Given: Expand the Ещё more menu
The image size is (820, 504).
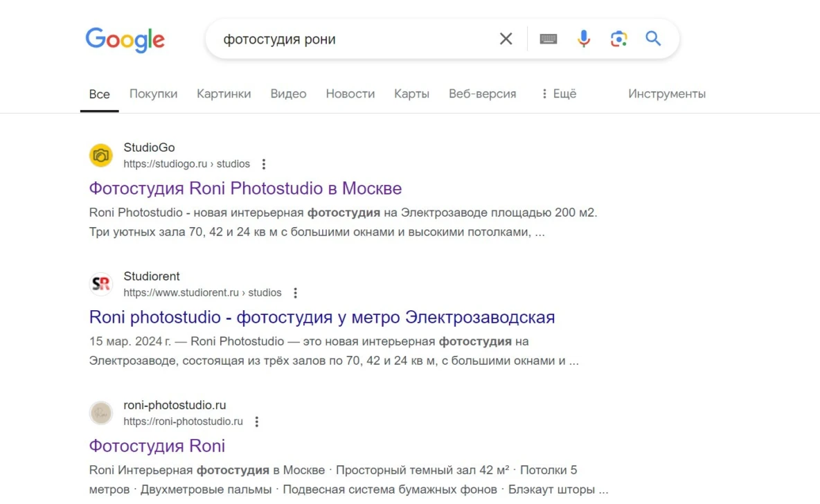Looking at the screenshot, I should pyautogui.click(x=558, y=93).
